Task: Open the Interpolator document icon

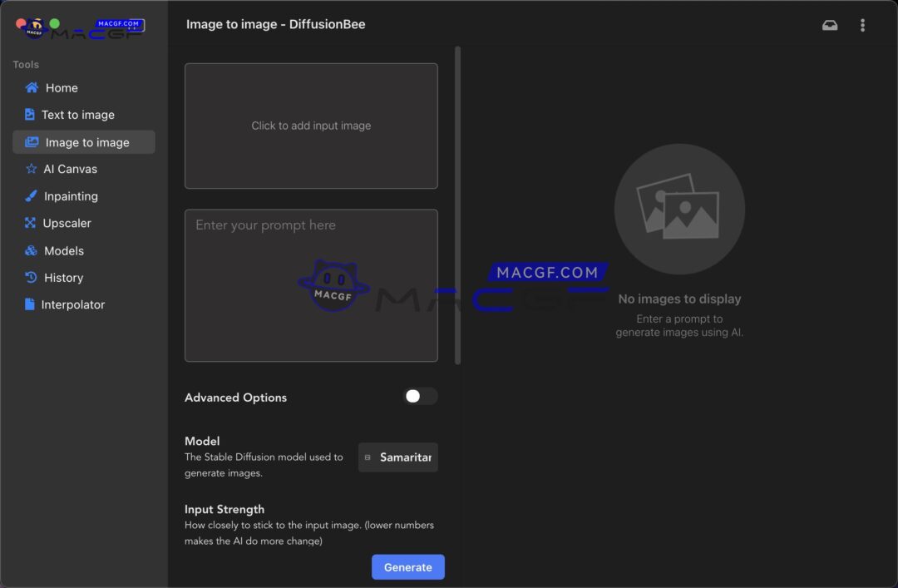Action: point(30,304)
